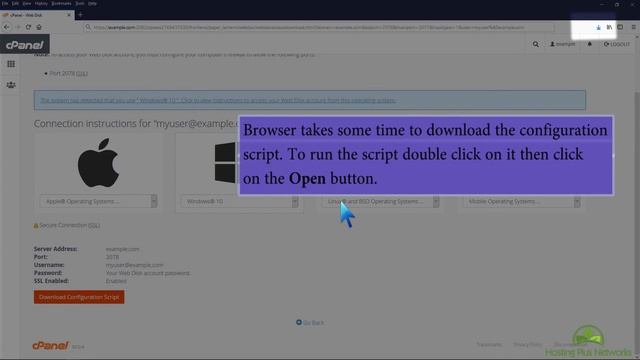Open the Firefox library icon
Screen dimensions: 640x360
click(609, 27)
